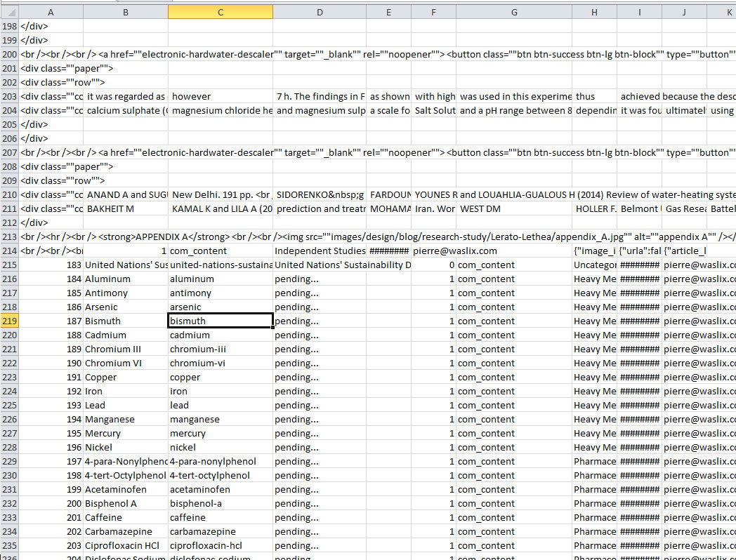736x560 pixels.
Task: Select the 'manganese' alias cell
Action: click(x=220, y=419)
